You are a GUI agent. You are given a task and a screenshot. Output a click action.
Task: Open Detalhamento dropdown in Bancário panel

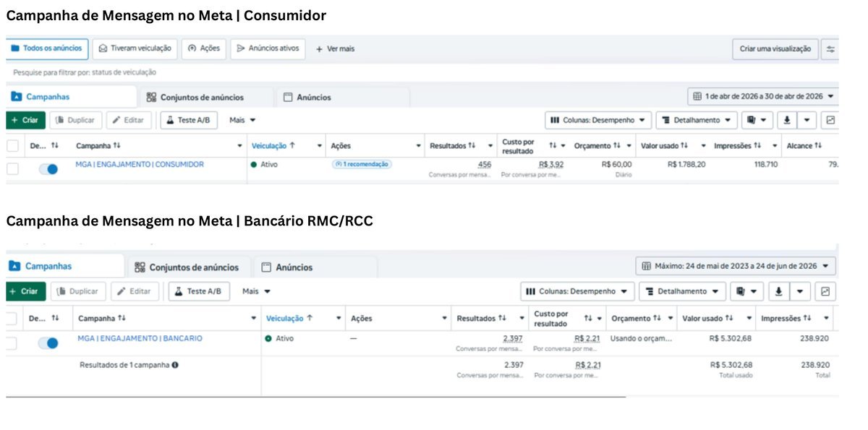[682, 291]
